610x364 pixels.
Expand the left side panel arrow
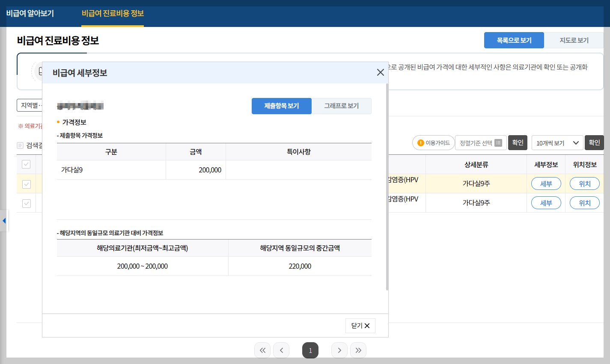tap(4, 221)
